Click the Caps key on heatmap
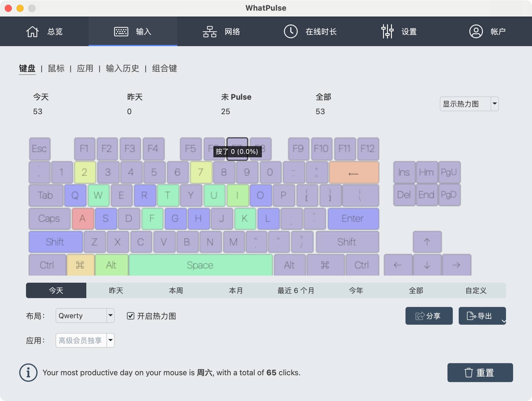 (x=49, y=219)
